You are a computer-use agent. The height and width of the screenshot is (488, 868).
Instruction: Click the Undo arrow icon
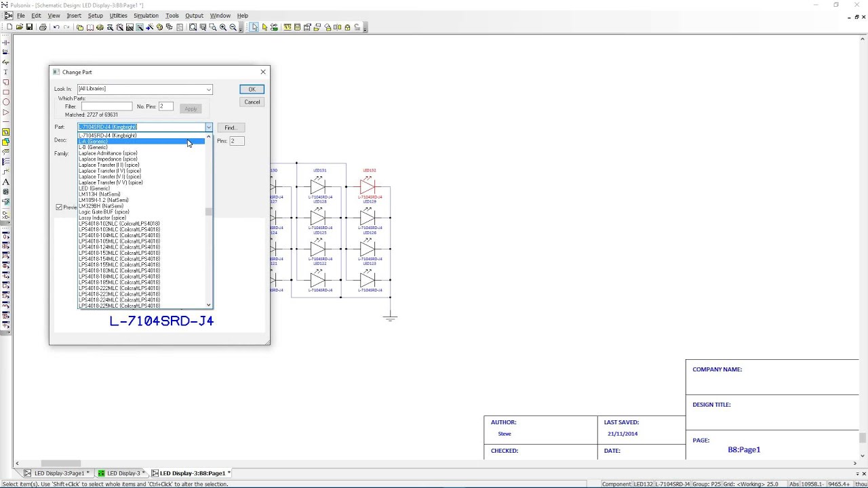tap(56, 27)
